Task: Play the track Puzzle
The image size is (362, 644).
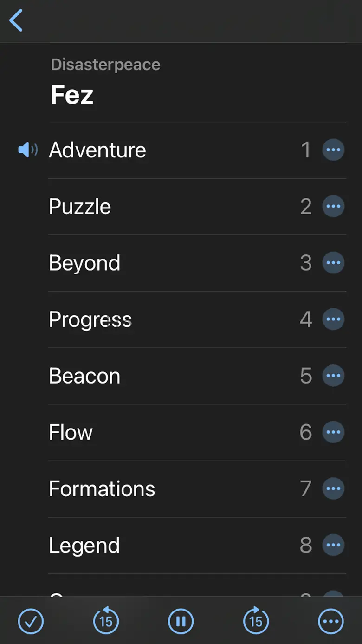Action: [x=80, y=207]
